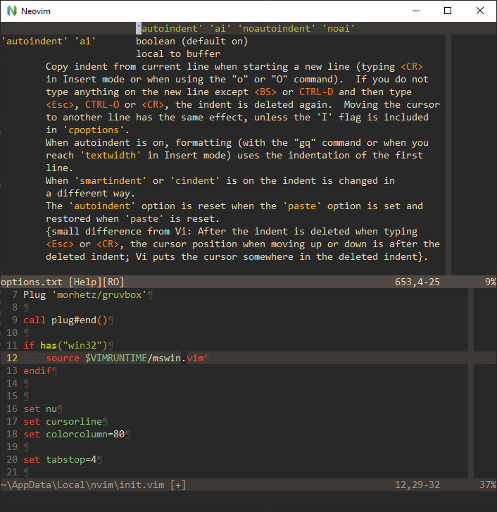
Task: Click the Plug 'morhetz/gruvbox' line
Action: point(85,295)
